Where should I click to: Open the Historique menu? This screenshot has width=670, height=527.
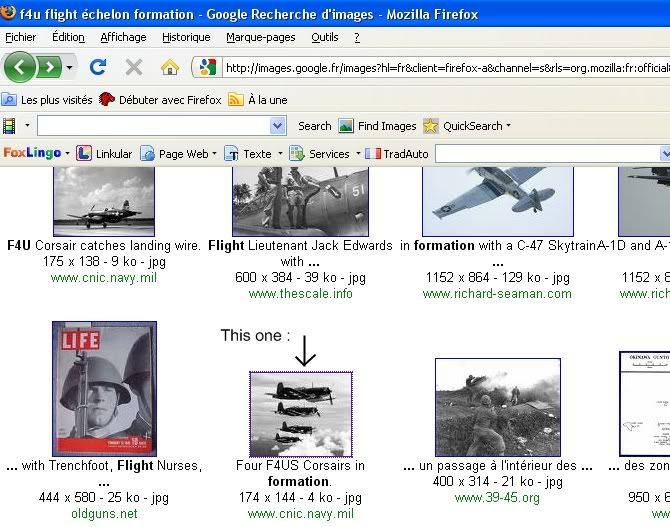point(186,38)
